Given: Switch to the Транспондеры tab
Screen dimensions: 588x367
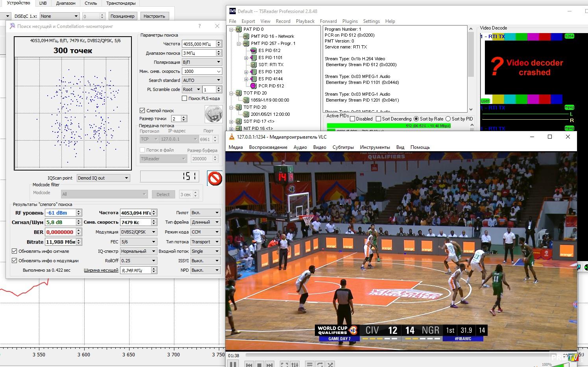Looking at the screenshot, I should 121,3.
